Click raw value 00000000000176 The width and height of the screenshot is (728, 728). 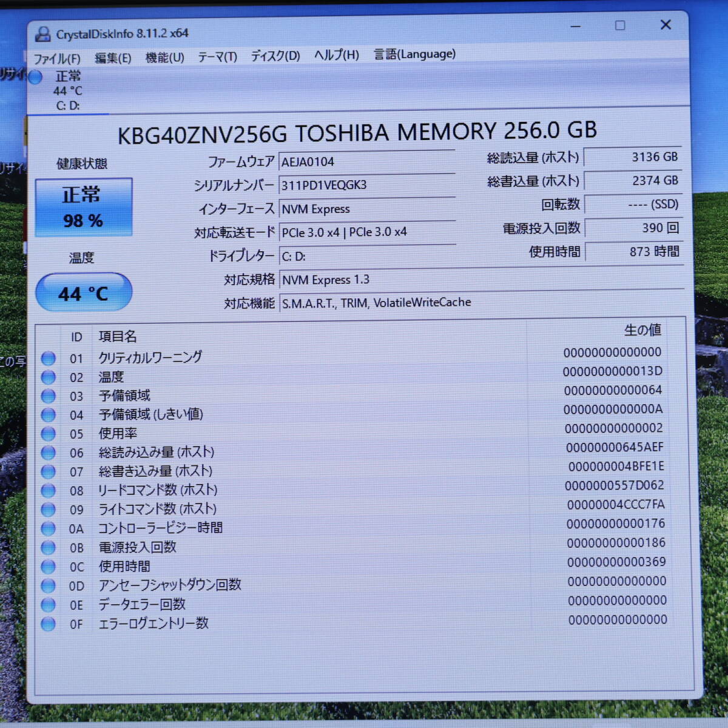coord(616,524)
